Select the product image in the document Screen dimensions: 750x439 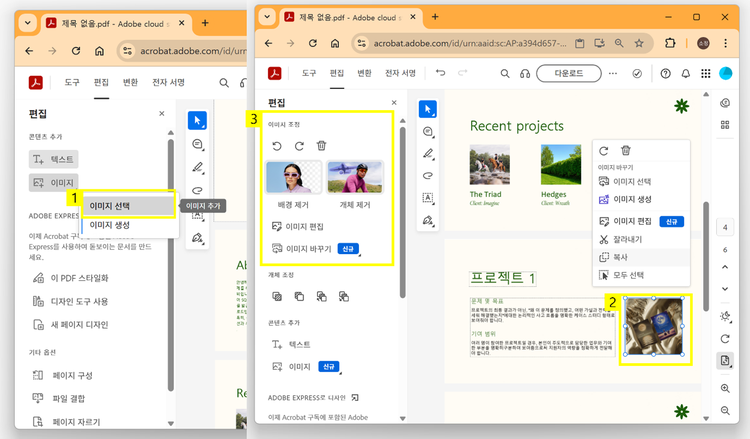pyautogui.click(x=654, y=326)
